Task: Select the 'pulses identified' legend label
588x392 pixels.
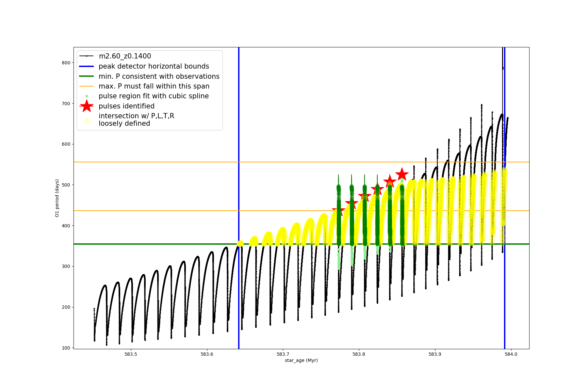Action: (126, 106)
